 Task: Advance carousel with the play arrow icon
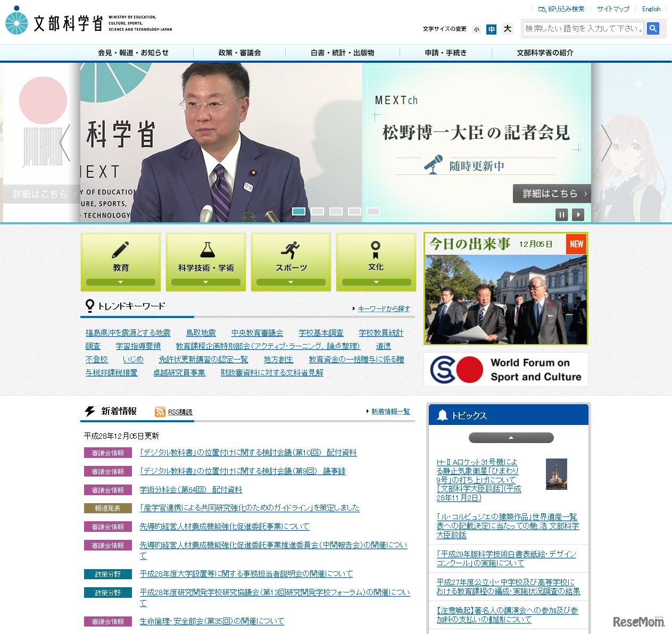coord(578,214)
